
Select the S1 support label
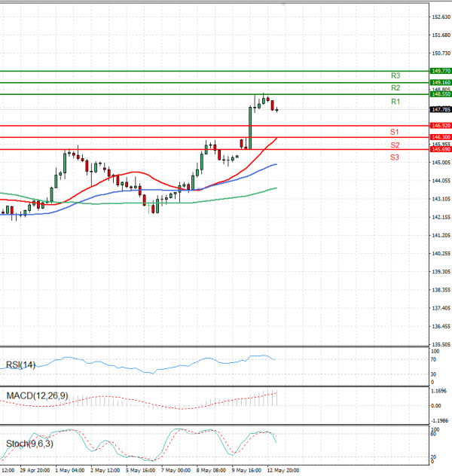point(395,133)
